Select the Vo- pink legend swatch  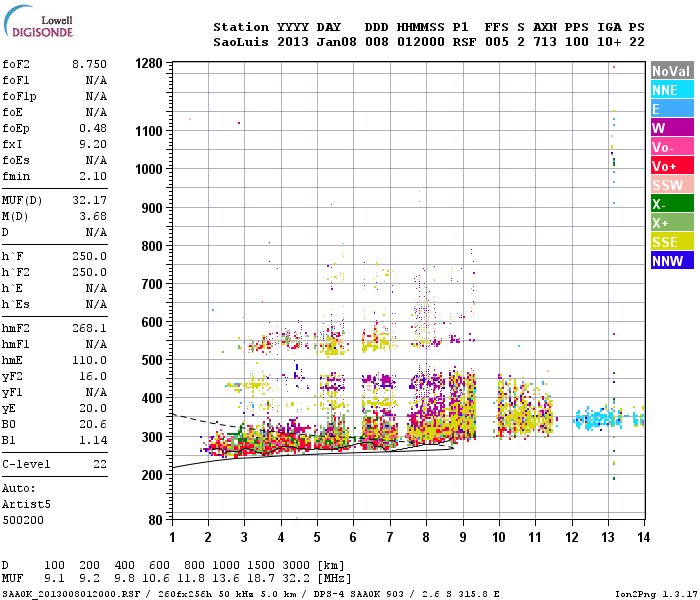(x=672, y=147)
